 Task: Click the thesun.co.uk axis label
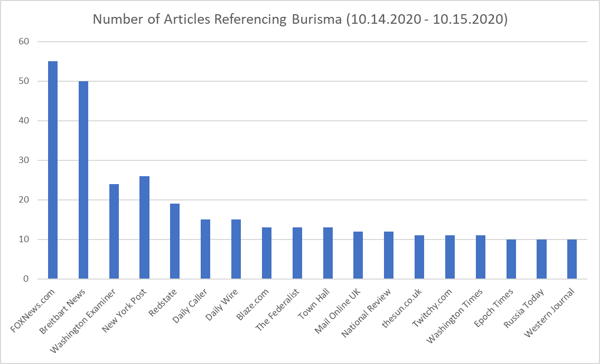402,308
